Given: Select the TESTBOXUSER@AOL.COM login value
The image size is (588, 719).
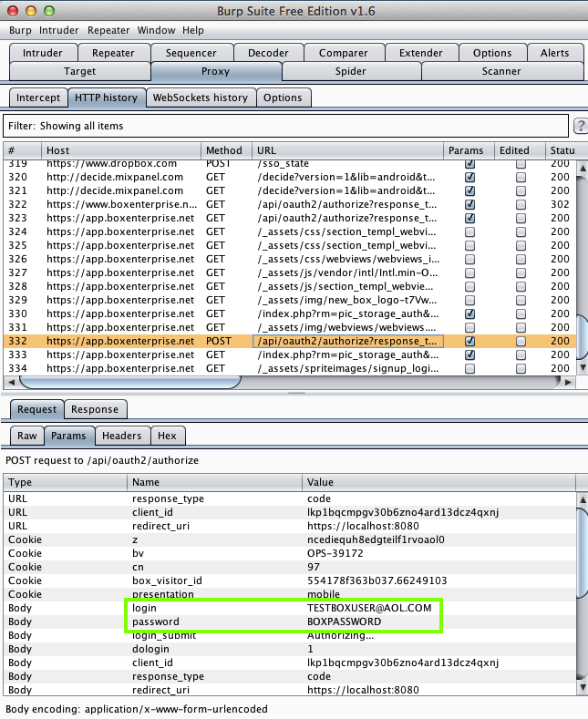Looking at the screenshot, I should (x=369, y=608).
